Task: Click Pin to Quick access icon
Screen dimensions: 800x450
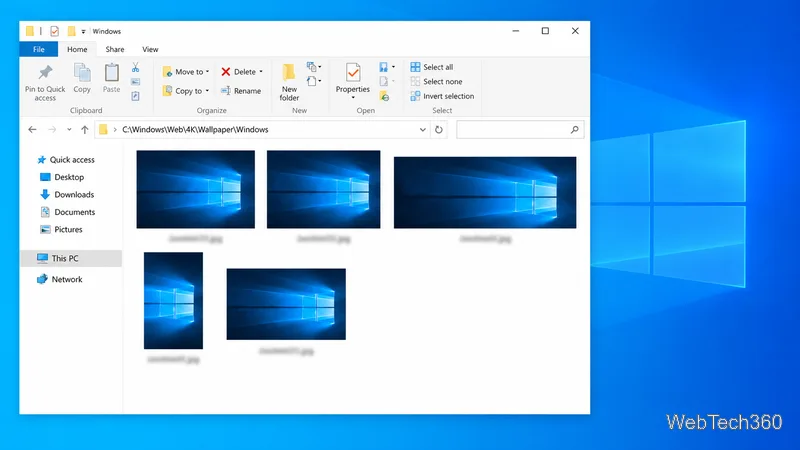Action: 45,73
